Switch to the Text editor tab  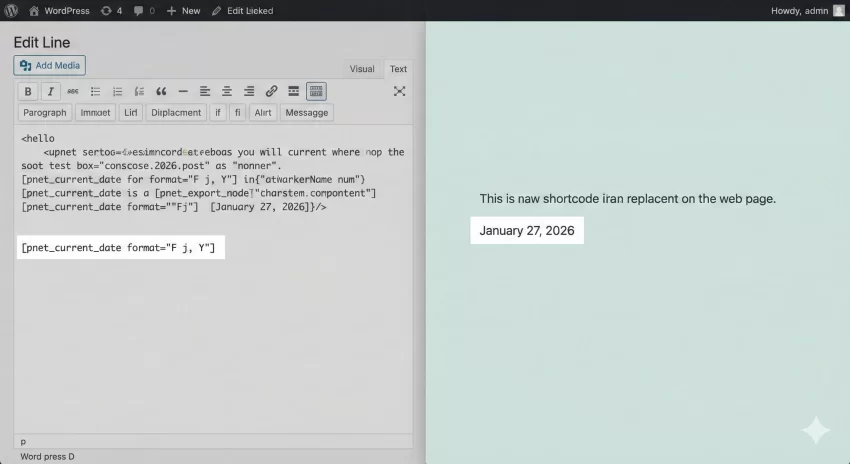point(398,69)
